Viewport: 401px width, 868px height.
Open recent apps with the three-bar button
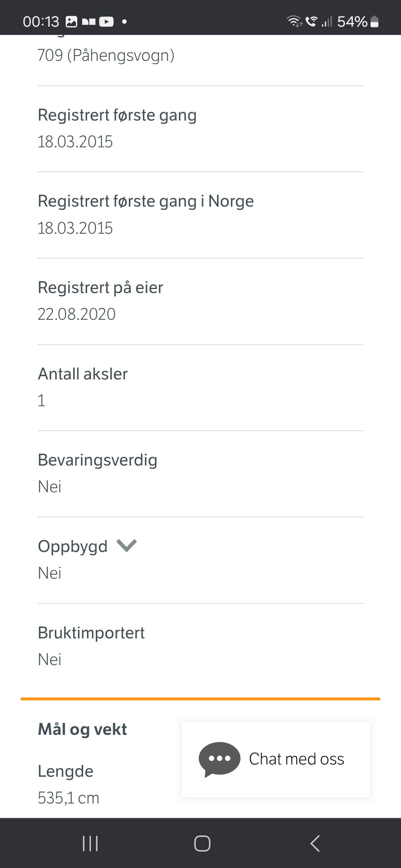[90, 843]
